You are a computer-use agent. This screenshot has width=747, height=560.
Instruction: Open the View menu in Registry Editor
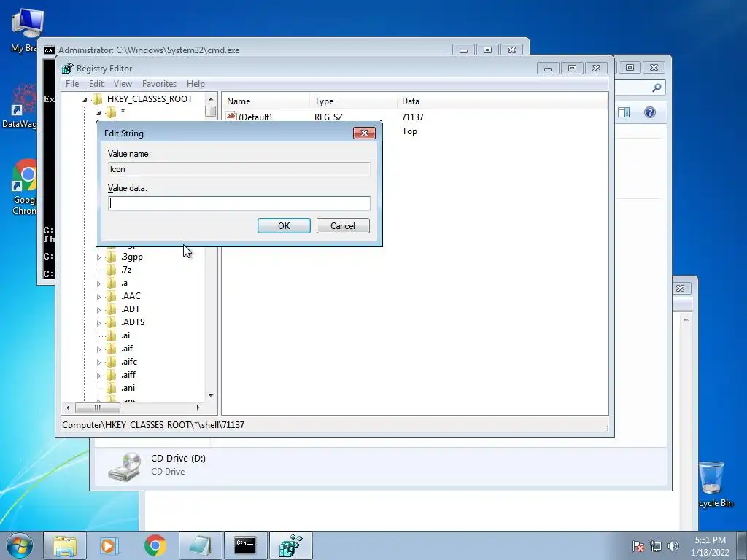tap(123, 84)
